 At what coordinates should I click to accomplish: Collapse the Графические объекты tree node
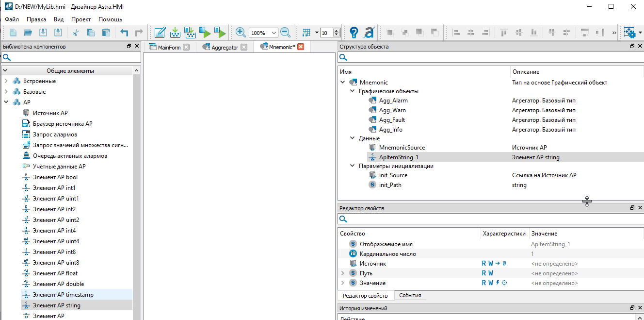click(352, 91)
